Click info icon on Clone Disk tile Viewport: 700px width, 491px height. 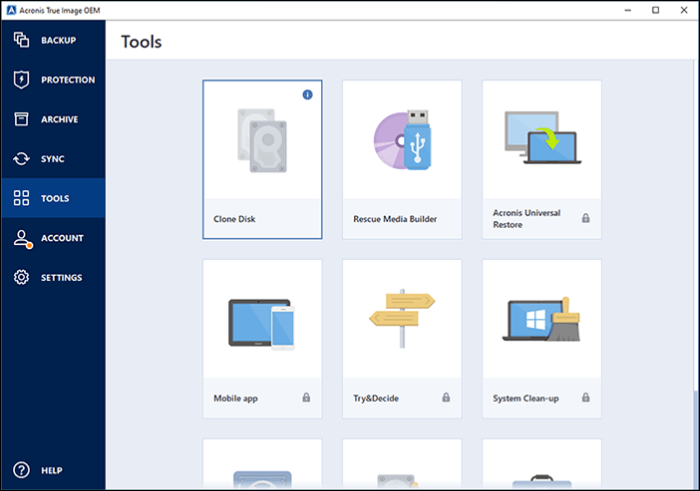[308, 94]
